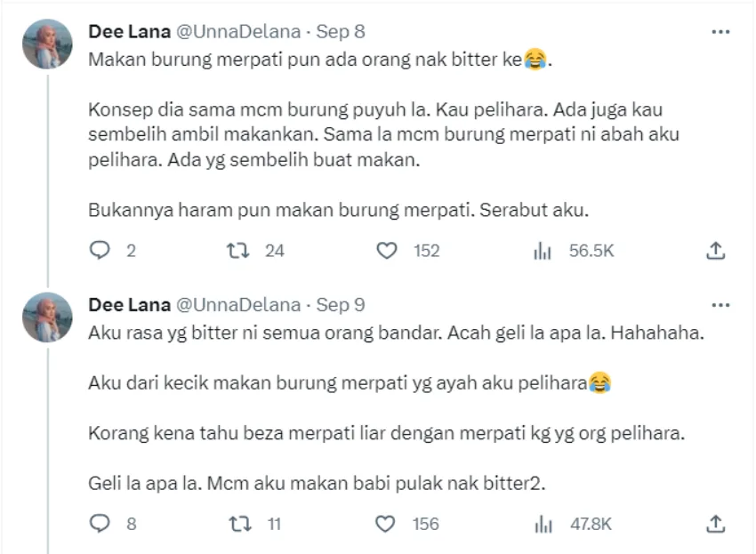The width and height of the screenshot is (756, 554).
Task: Open more options on Sep 9 tweet
Action: pyautogui.click(x=720, y=305)
